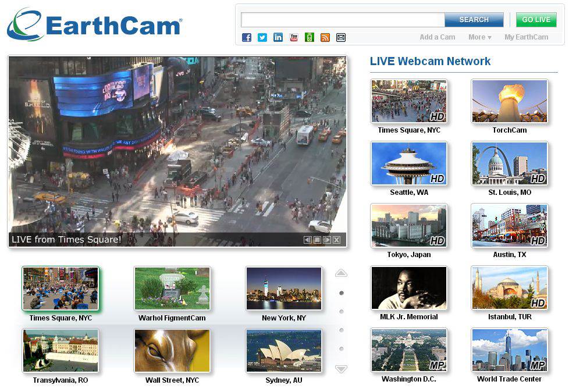Click the green mobile app icon
This screenshot has height=392, width=569.
(x=309, y=37)
